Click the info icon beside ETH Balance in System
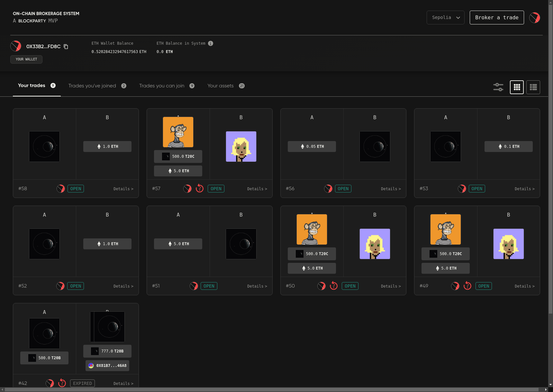Image resolution: width=553 pixels, height=392 pixels. coord(211,43)
